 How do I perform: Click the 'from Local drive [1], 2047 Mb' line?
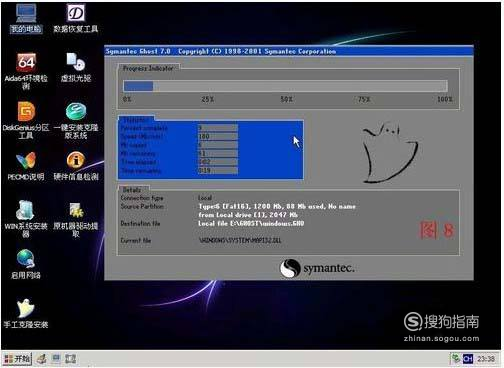point(248,215)
